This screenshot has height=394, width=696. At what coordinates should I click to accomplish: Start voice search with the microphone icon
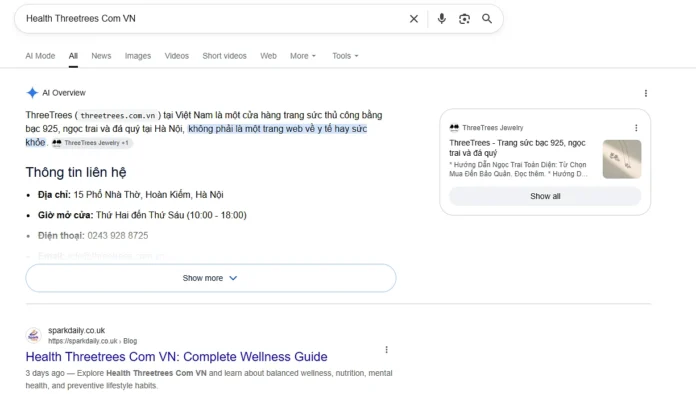click(442, 19)
